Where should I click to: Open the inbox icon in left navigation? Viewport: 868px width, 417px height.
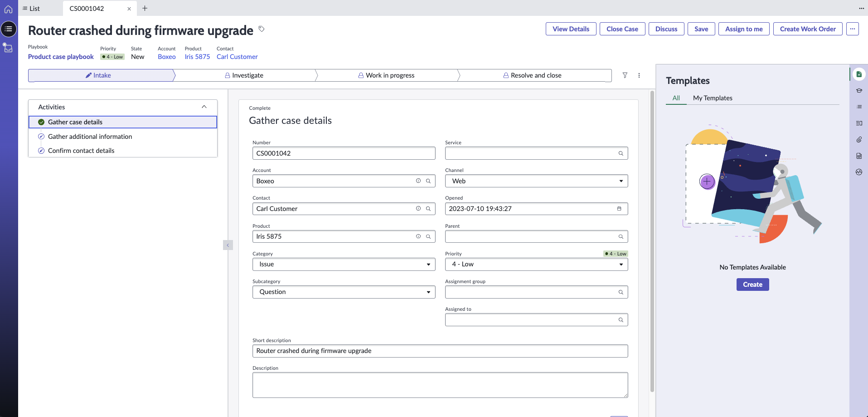coord(8,48)
